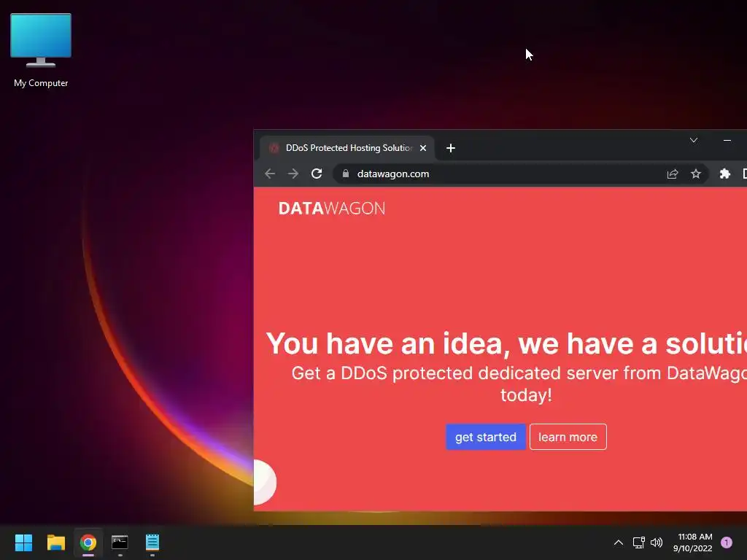Expand the tab search chevron
The image size is (747, 560).
(x=694, y=140)
